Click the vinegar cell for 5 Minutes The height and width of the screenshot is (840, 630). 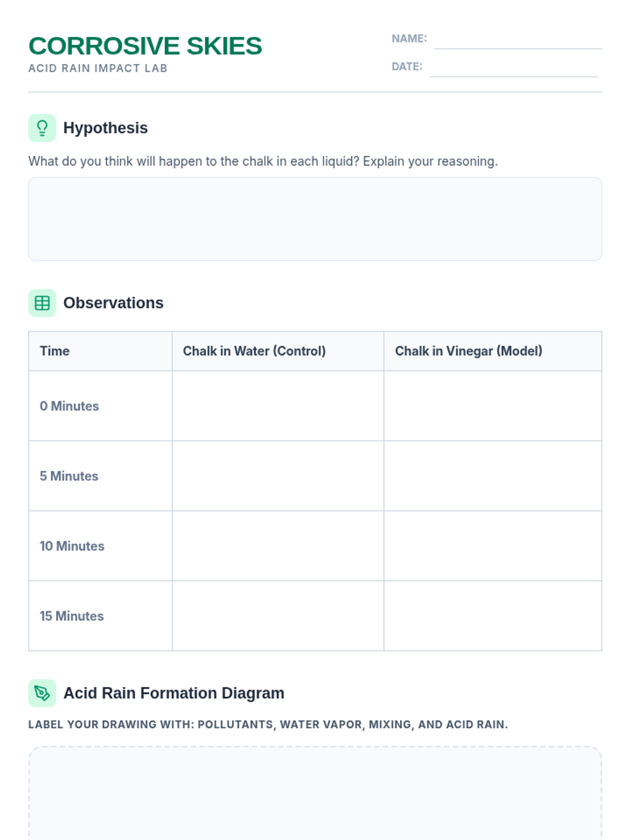[x=492, y=476]
